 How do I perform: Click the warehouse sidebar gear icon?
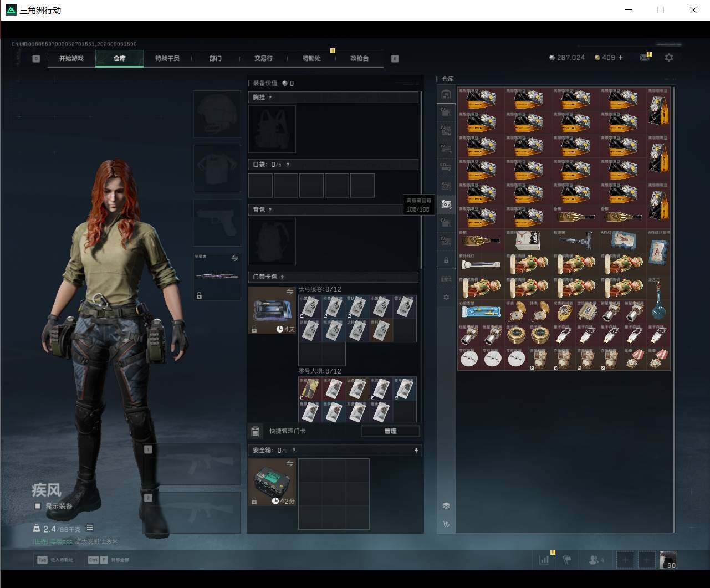click(x=446, y=298)
